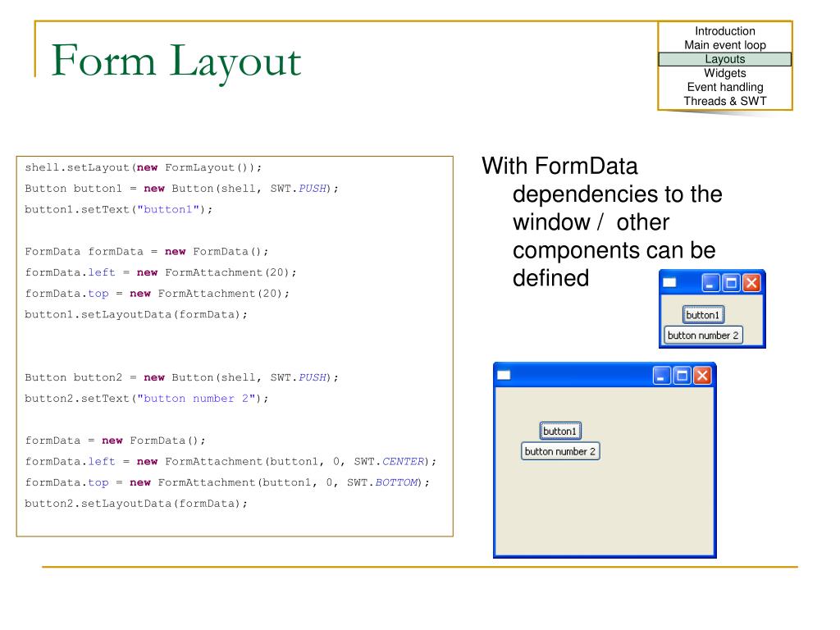Click the line with SWT.CENTER attachment
The width and height of the screenshot is (840, 630).
pyautogui.click(x=231, y=461)
